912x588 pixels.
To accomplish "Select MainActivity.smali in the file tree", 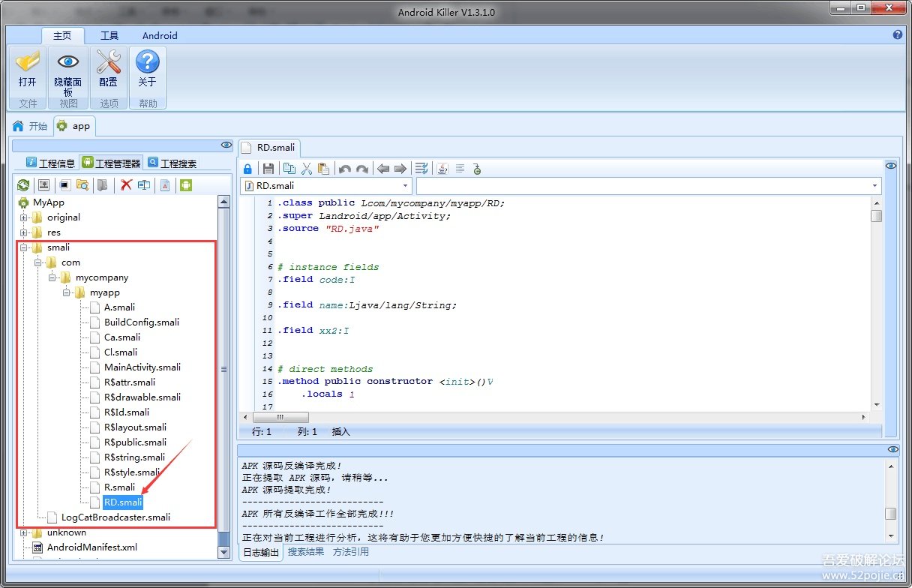I will click(x=142, y=367).
